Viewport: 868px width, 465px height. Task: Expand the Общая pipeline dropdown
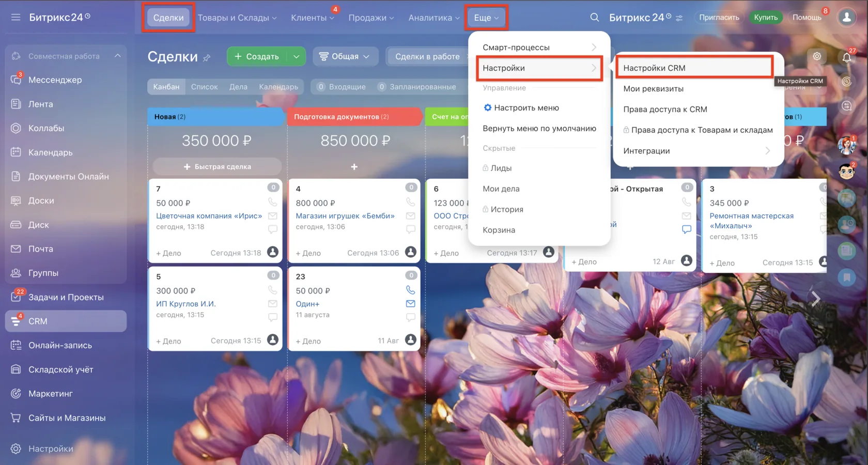[x=345, y=56]
